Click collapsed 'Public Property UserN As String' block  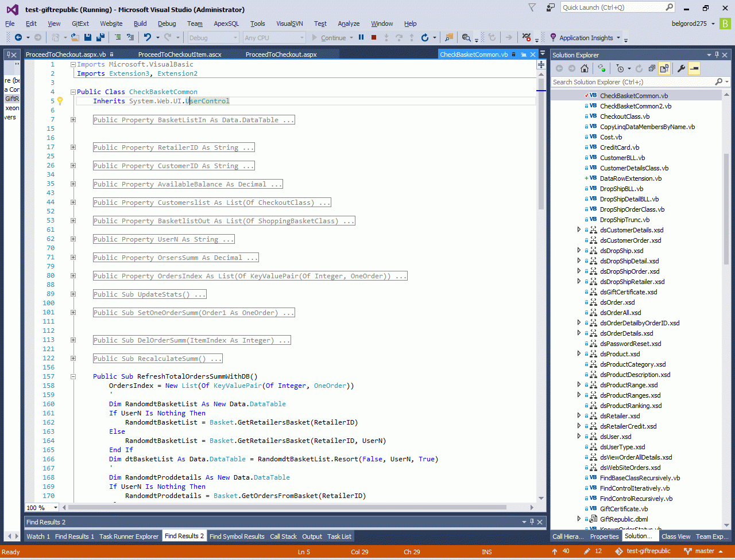pyautogui.click(x=164, y=239)
